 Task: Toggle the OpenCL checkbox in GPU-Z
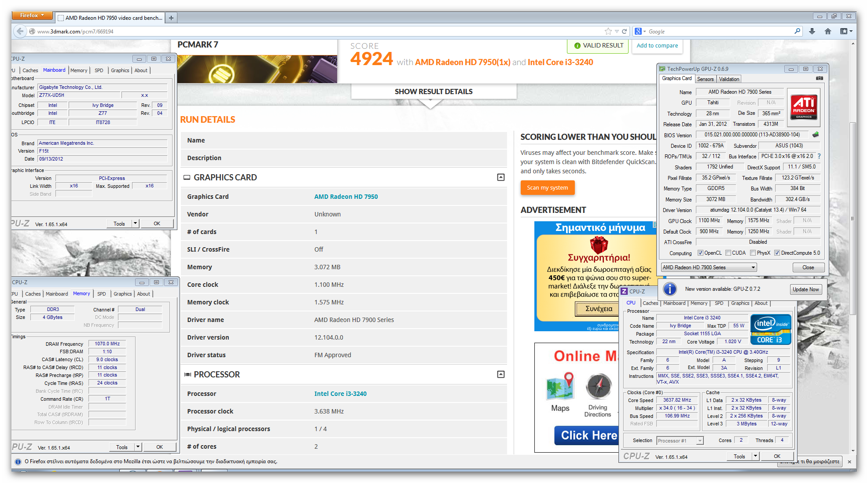coord(700,253)
